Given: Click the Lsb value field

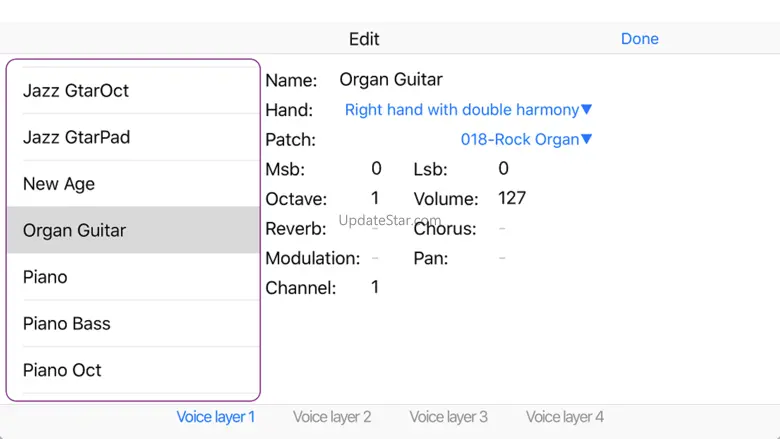Looking at the screenshot, I should (503, 169).
